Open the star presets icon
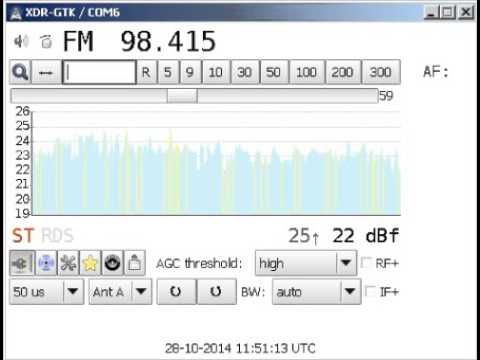 pos(90,263)
